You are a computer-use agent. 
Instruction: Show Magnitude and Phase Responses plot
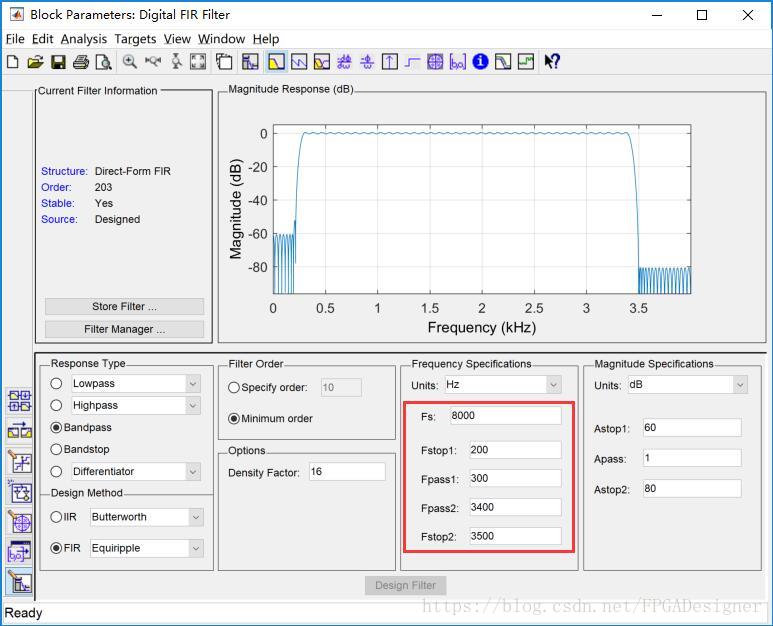coord(322,62)
